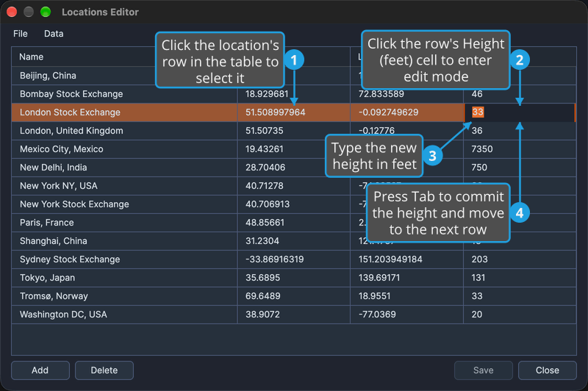Select the New Delhi, India row
588x391 pixels.
click(x=293, y=167)
